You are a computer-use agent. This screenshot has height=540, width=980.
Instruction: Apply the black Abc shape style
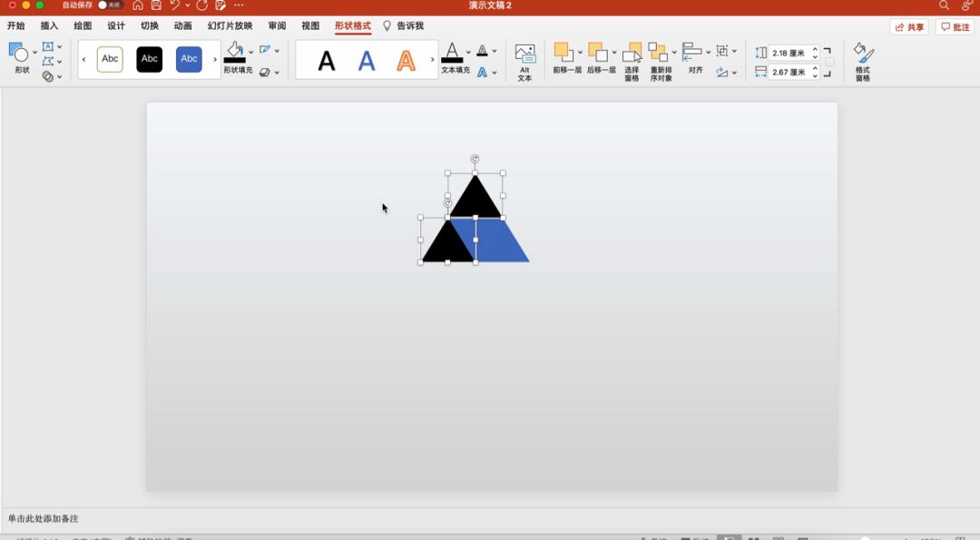150,59
